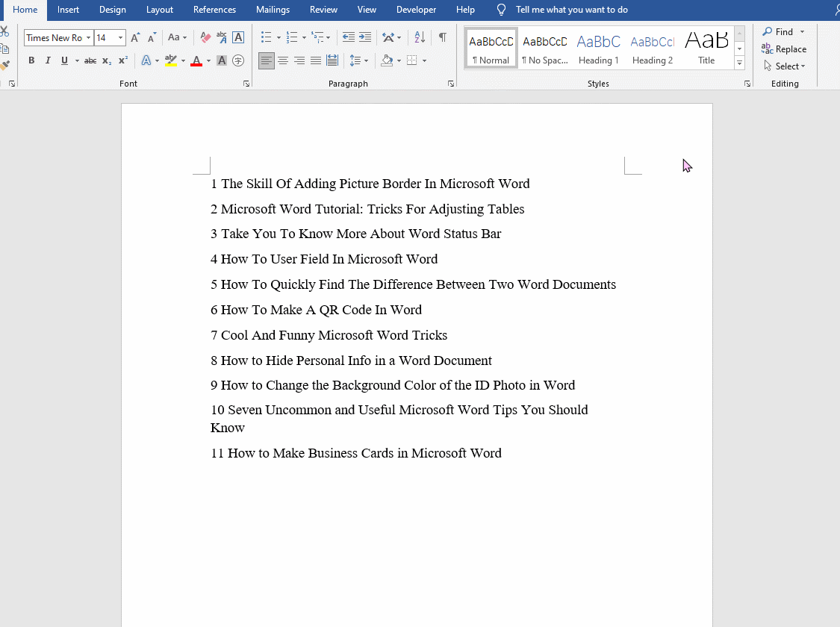The image size is (840, 627).
Task: Apply the Heading 1 style
Action: 598,49
